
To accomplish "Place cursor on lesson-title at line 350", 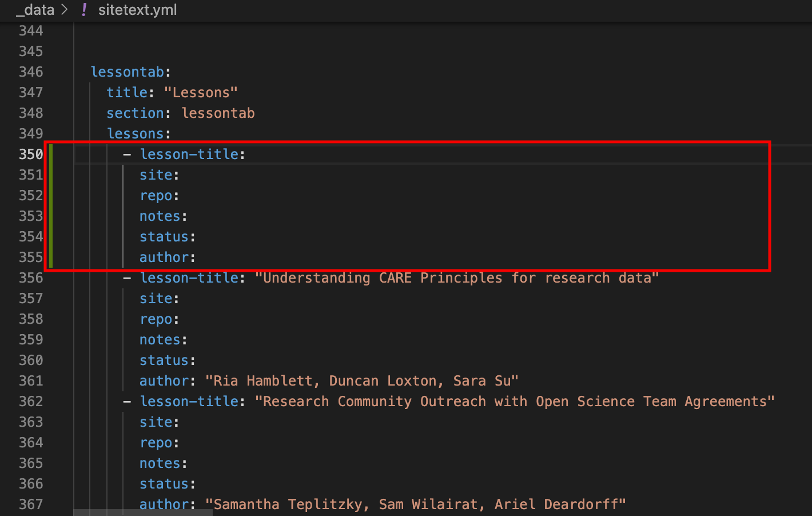I will point(189,154).
